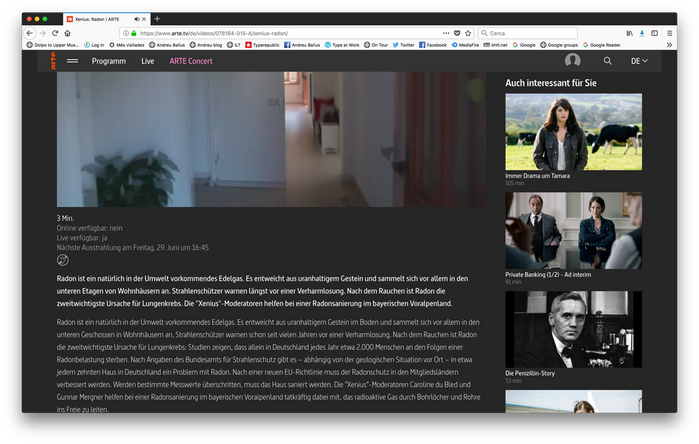Open Immer Drama um Tamara thumbnail
Viewport: 699px width, 444px height.
[x=573, y=132]
